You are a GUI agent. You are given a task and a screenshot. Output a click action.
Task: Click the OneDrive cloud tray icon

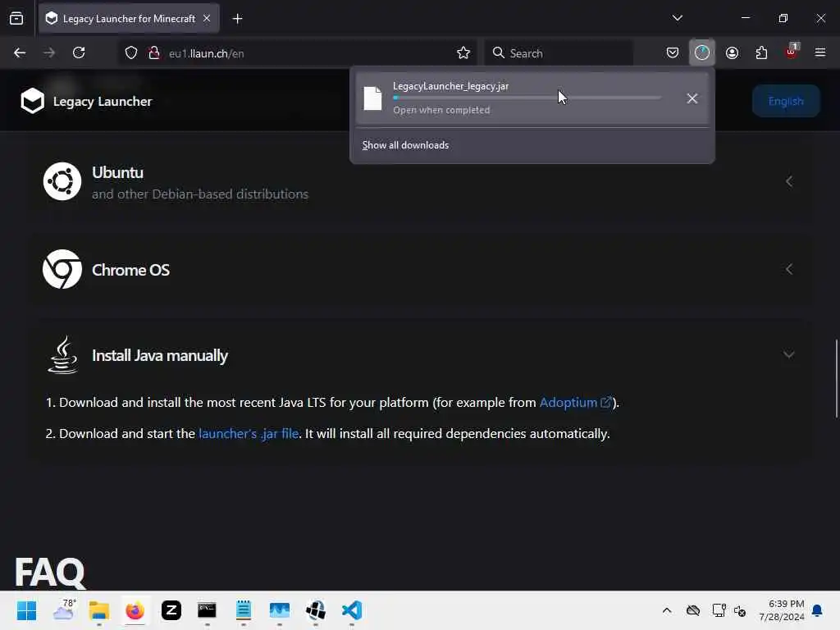point(693,610)
